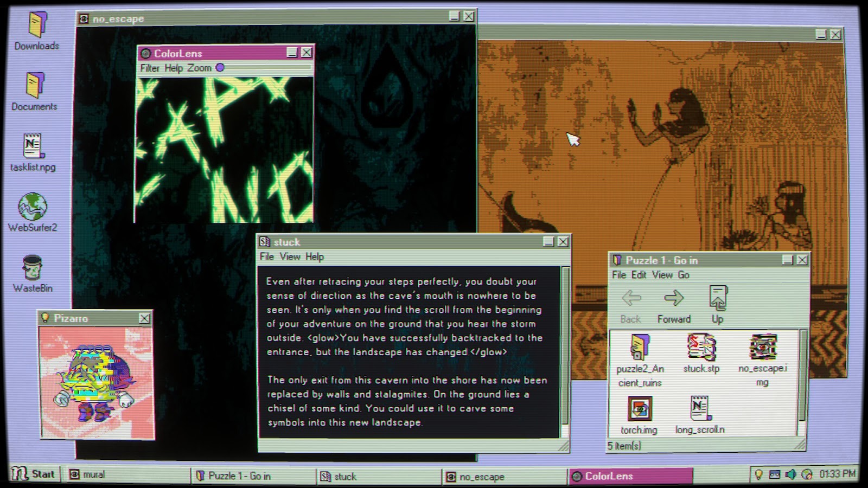Open the long_scroll note file
The width and height of the screenshot is (868, 488).
(700, 409)
